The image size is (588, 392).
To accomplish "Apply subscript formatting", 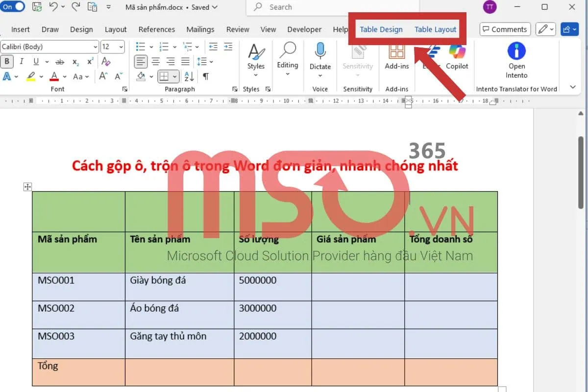I will point(74,62).
